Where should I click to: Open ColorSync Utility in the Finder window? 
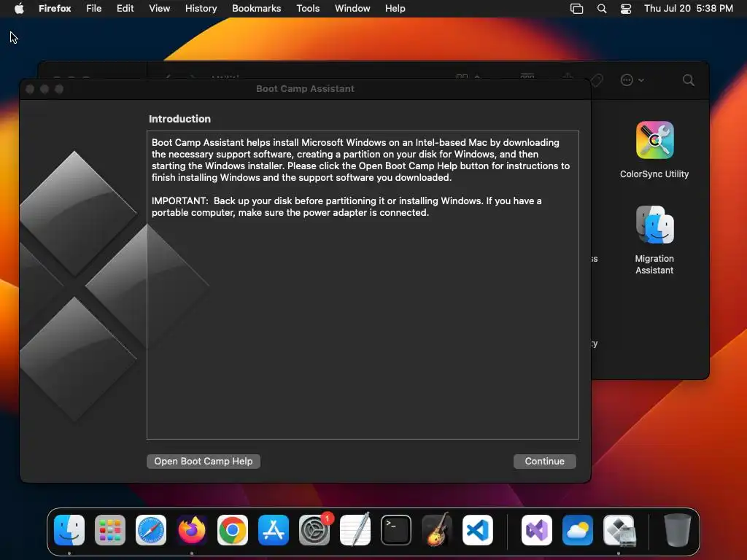click(654, 150)
